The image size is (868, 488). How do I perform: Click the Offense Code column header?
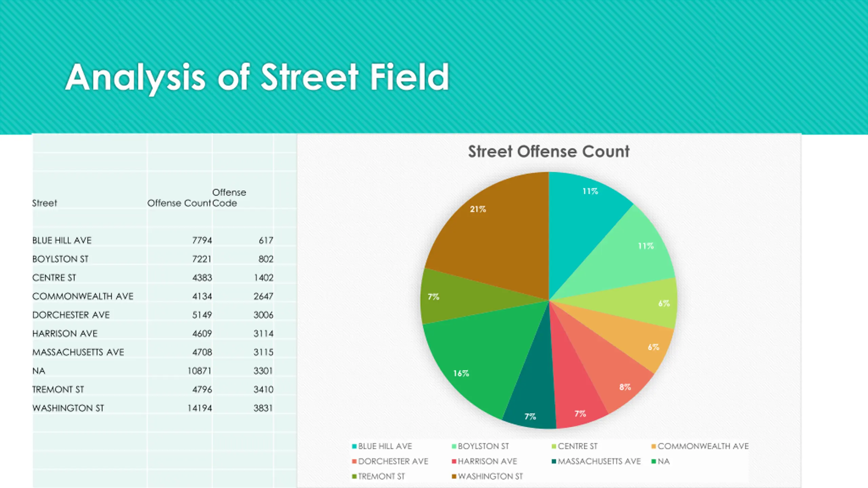(x=229, y=198)
